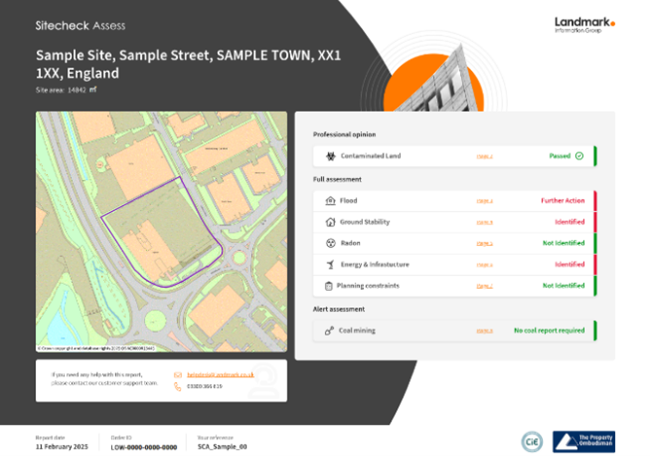Follow the Ground Stability page link
This screenshot has height=456, width=650.
click(x=484, y=223)
